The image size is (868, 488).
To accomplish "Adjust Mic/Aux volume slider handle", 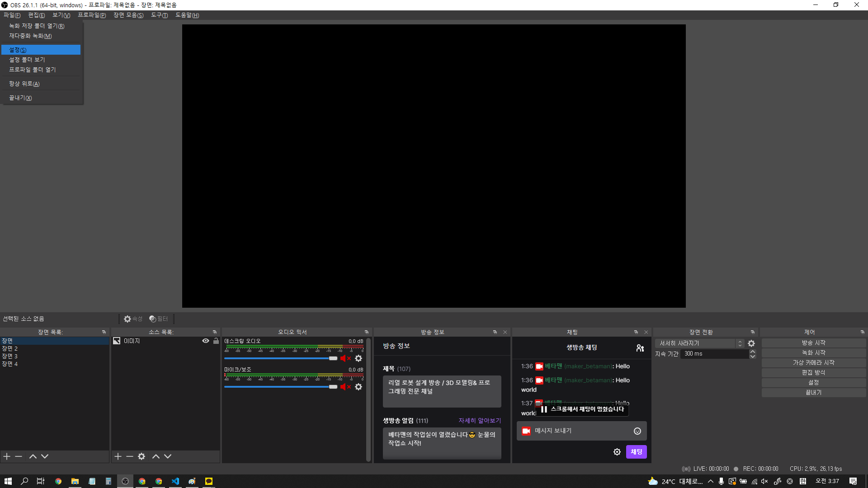I will (333, 387).
